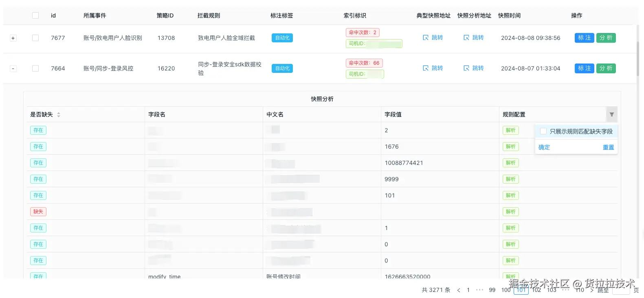
Task: Open the 规则配置 column filter icon
Action: (x=611, y=114)
